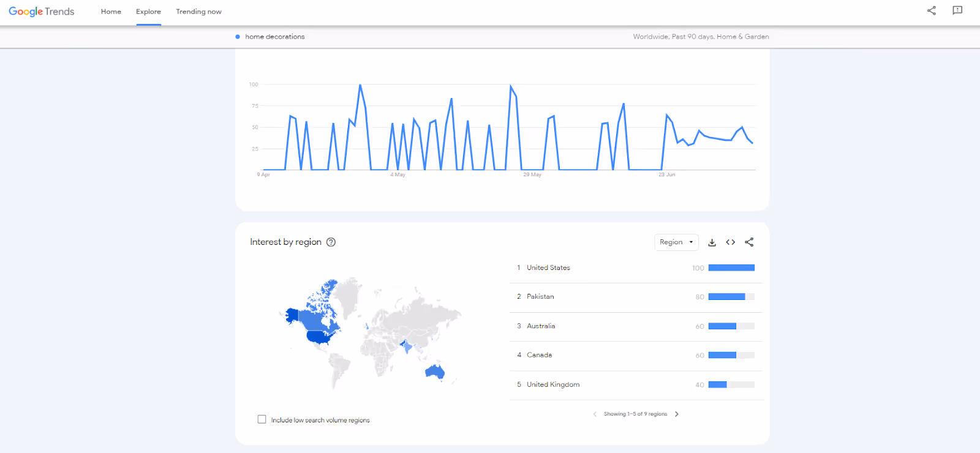The image size is (980, 453).
Task: Click the Showing 1–5 of 9 regions text
Action: point(635,414)
